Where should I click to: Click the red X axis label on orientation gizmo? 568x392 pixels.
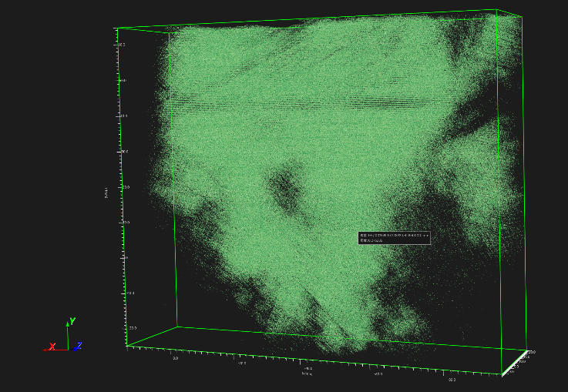(x=52, y=347)
